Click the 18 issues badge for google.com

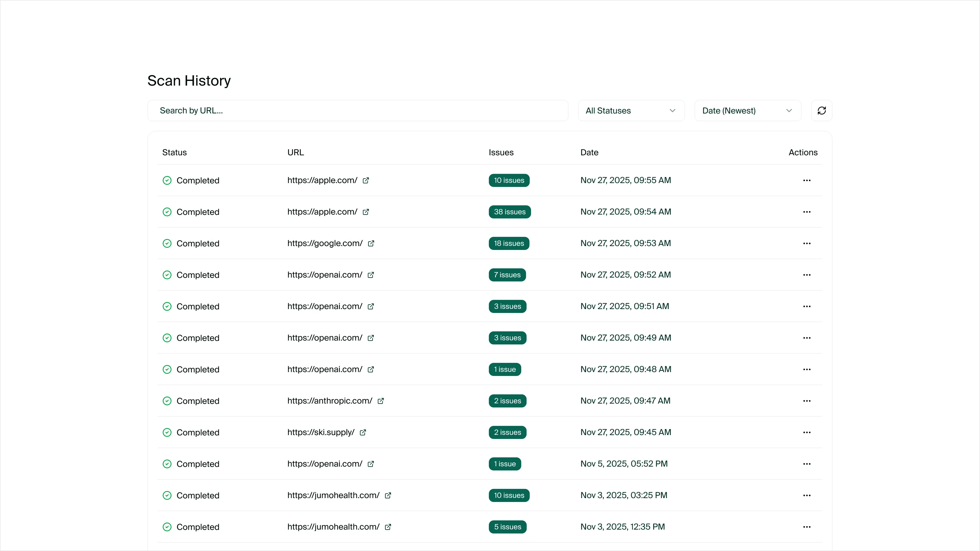[x=509, y=243]
